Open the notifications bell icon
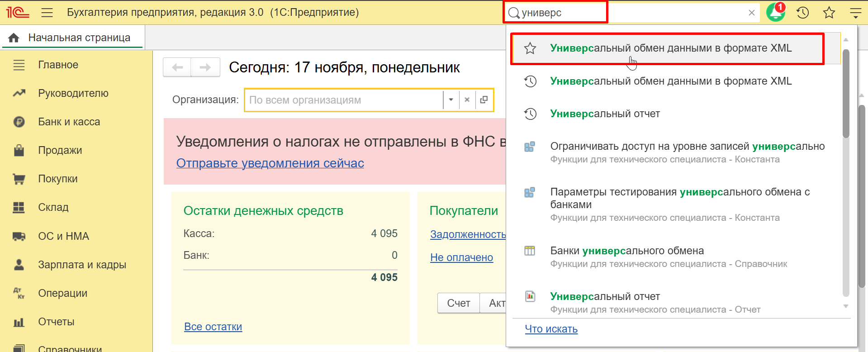This screenshot has height=352, width=868. 775,13
